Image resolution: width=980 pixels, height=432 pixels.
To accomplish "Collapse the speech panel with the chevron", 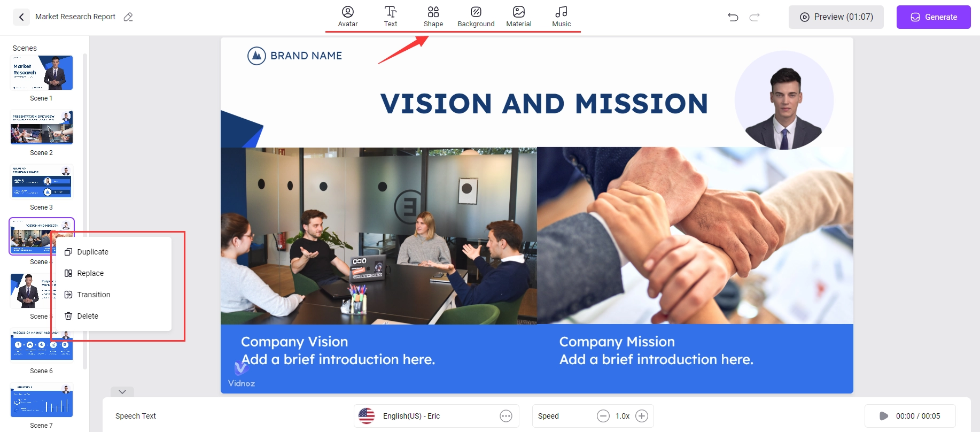I will click(122, 392).
